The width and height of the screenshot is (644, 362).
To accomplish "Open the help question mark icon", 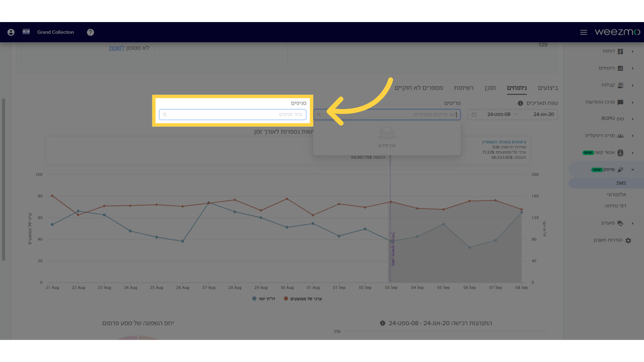I will (90, 32).
